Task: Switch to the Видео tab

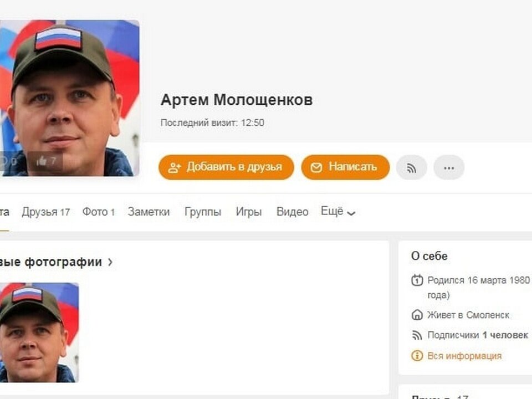Action: click(293, 212)
